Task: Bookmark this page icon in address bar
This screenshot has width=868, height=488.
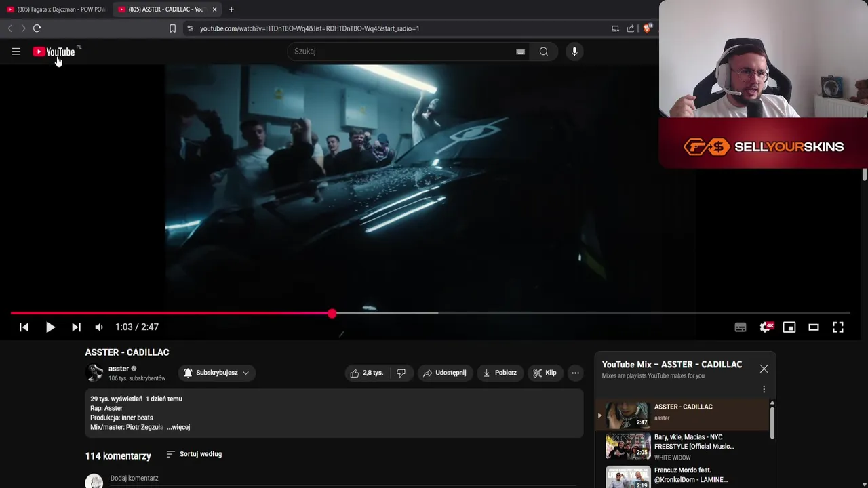Action: (172, 28)
